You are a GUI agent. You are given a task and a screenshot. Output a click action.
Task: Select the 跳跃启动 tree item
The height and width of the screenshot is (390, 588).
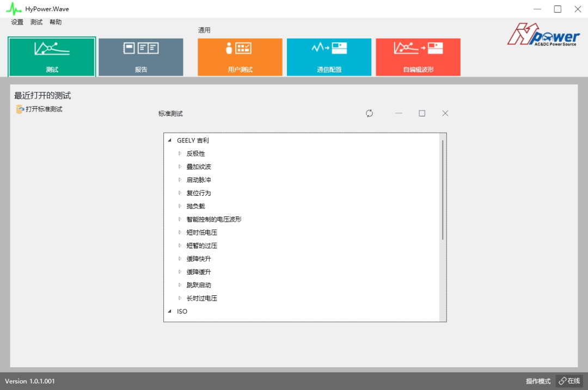tap(199, 284)
